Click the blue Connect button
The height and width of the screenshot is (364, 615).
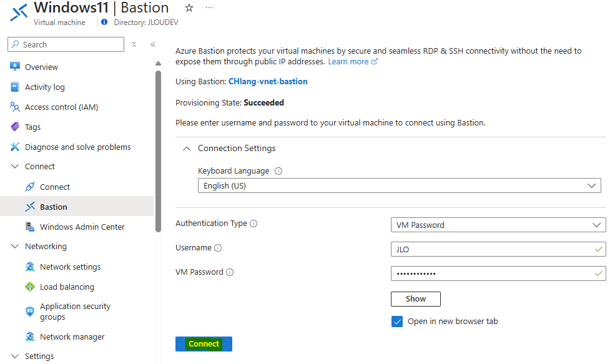pos(204,344)
